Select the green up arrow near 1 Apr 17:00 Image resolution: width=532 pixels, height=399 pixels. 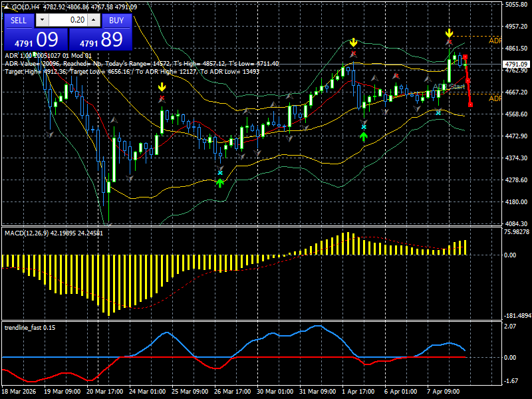point(364,137)
